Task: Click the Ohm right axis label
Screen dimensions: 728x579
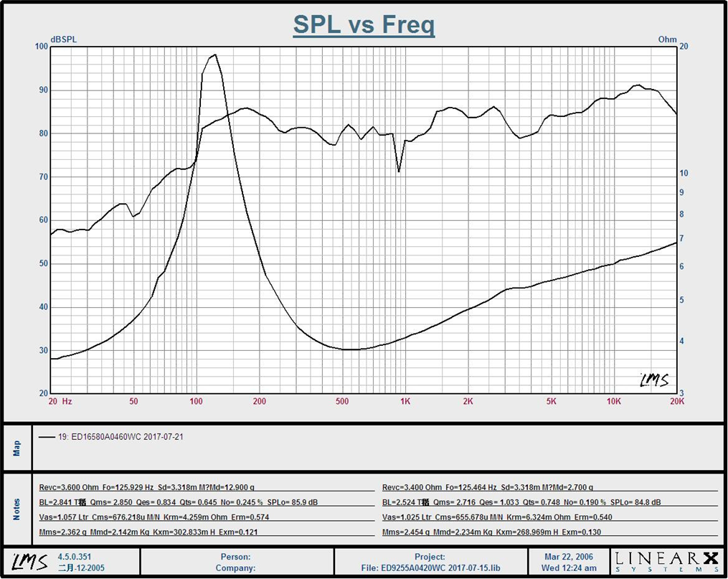Action: tap(667, 39)
